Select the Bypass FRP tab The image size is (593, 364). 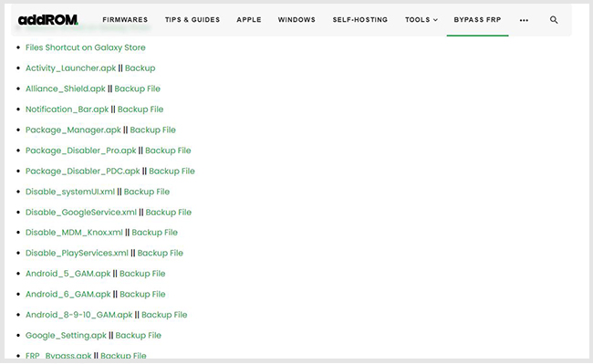[477, 20]
